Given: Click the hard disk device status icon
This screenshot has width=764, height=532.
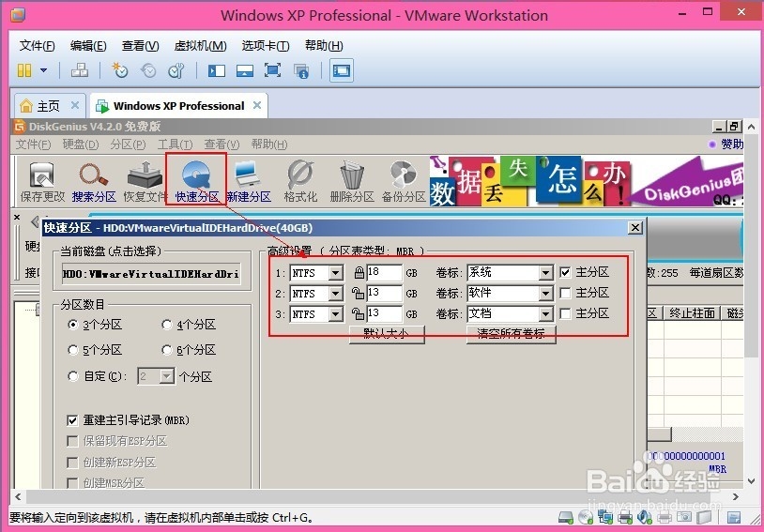Looking at the screenshot, I should (x=566, y=517).
